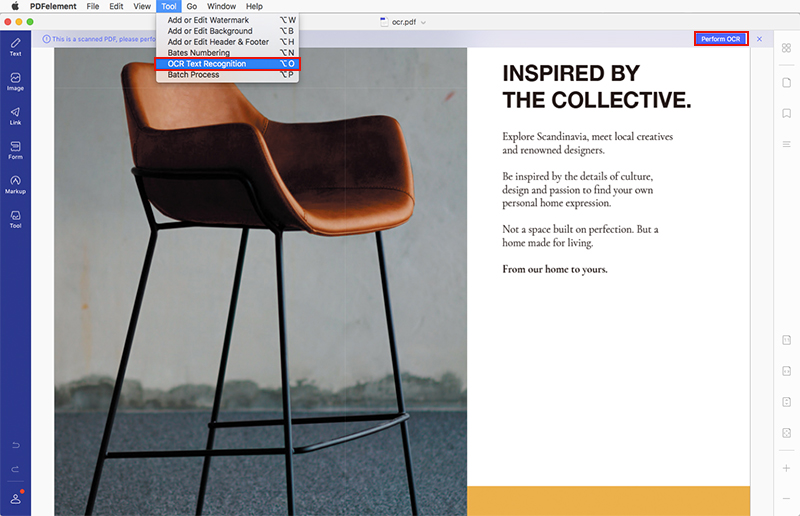Select Add or Edit Watermark
Screen dimensions: 800x516
pyautogui.click(x=208, y=20)
